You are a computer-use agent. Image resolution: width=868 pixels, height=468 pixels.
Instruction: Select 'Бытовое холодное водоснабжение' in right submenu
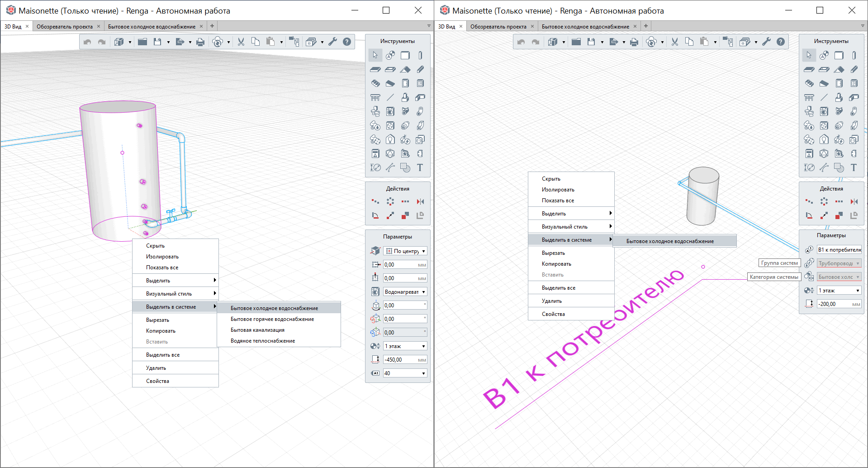pyautogui.click(x=674, y=241)
